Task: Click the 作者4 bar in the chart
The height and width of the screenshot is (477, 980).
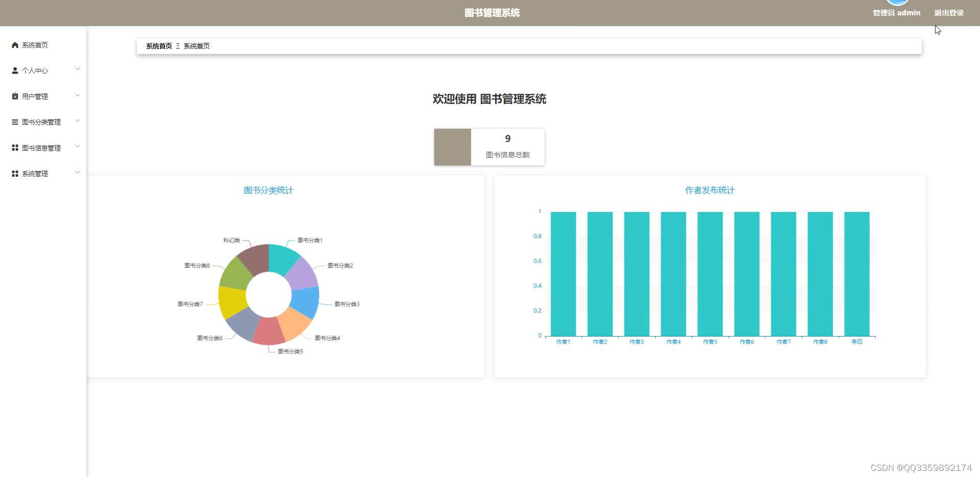Action: click(x=673, y=274)
